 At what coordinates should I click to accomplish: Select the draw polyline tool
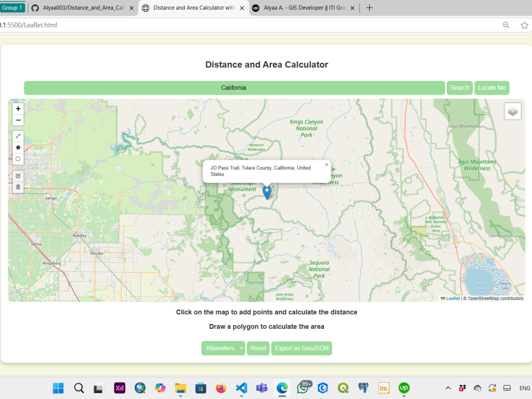click(x=18, y=136)
